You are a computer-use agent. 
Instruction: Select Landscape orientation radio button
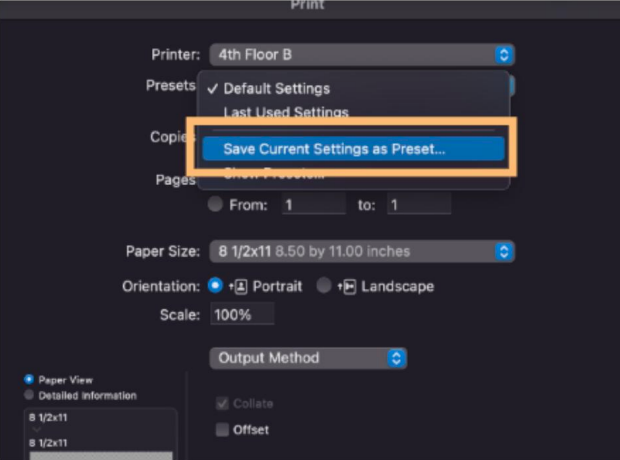click(324, 286)
